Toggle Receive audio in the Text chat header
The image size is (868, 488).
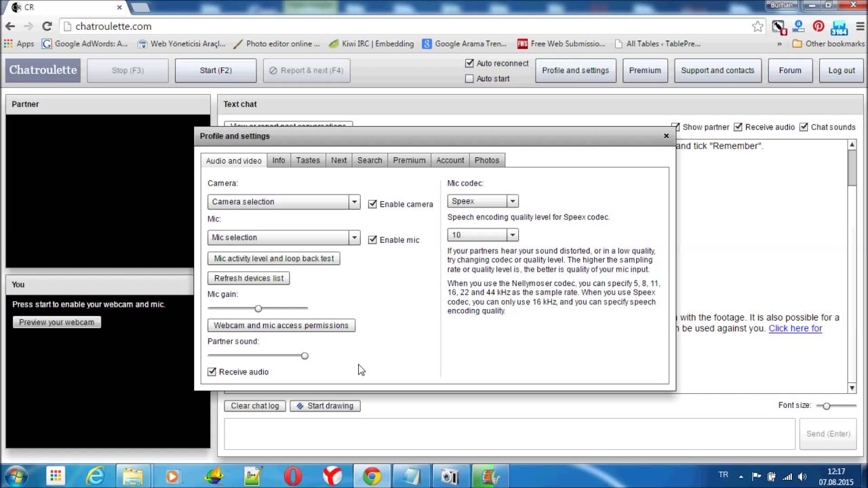tap(738, 127)
